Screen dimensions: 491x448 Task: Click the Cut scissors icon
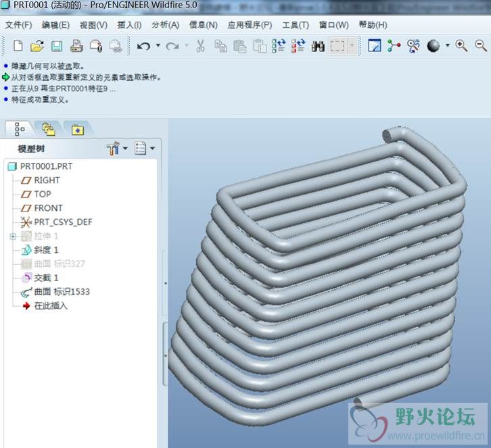coord(200,46)
